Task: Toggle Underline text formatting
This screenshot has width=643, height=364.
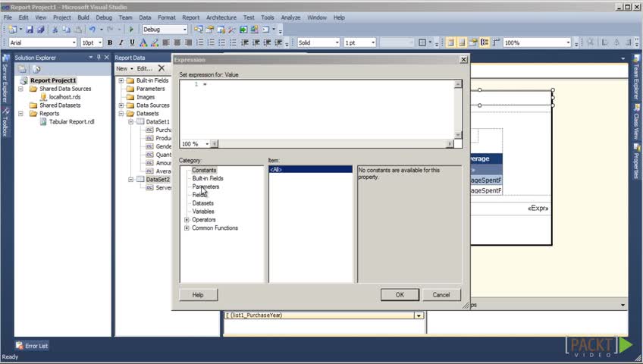Action: pyautogui.click(x=132, y=42)
